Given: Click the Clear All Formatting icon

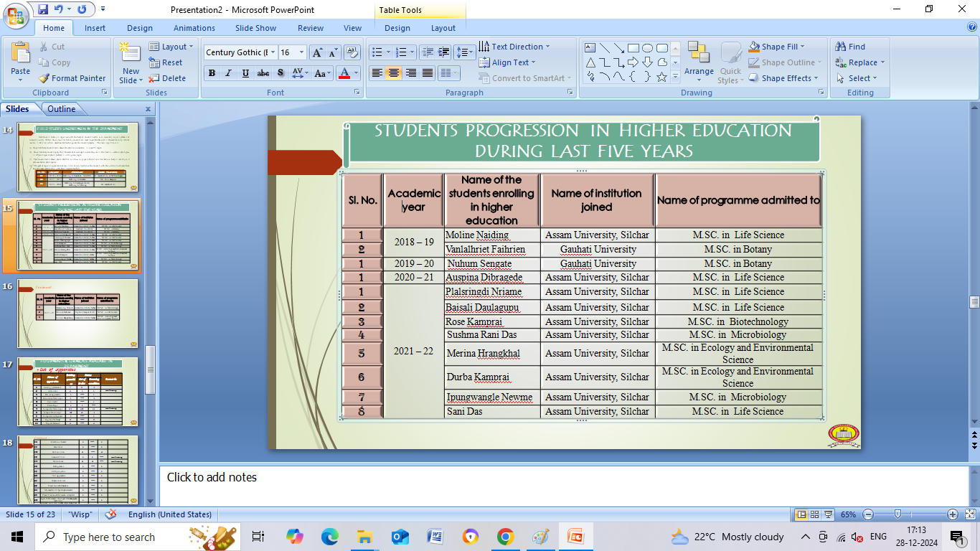Looking at the screenshot, I should (x=352, y=52).
